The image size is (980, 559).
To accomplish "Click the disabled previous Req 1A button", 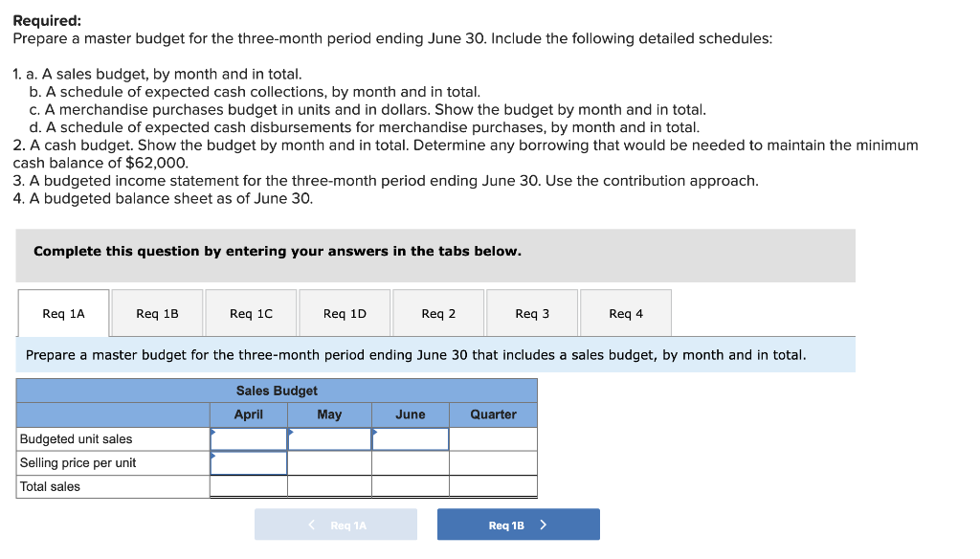I will coord(336,525).
